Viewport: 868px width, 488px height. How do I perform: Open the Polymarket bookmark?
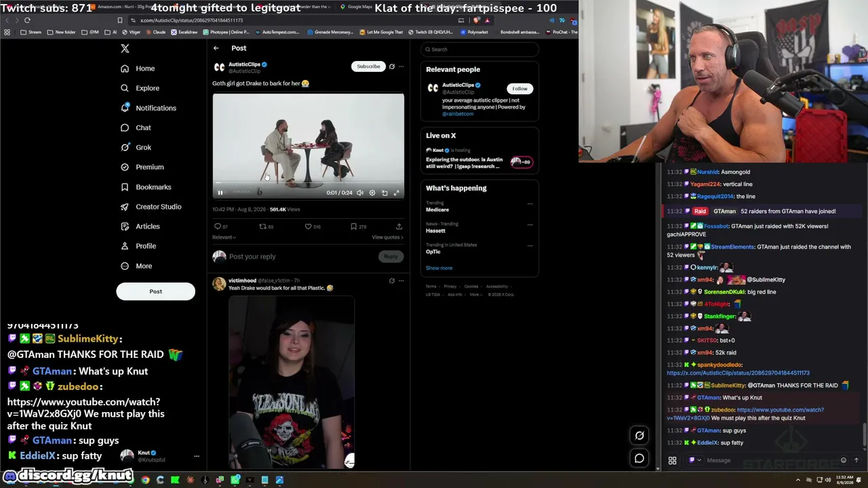475,32
